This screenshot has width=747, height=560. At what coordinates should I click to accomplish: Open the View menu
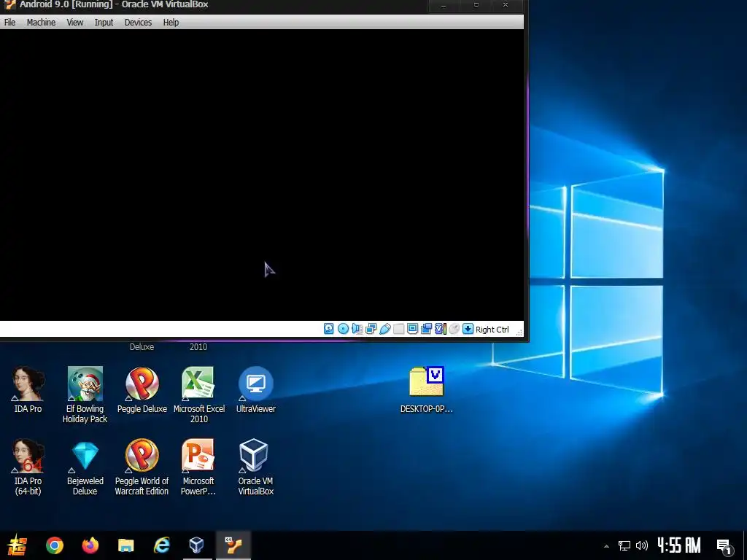point(75,23)
